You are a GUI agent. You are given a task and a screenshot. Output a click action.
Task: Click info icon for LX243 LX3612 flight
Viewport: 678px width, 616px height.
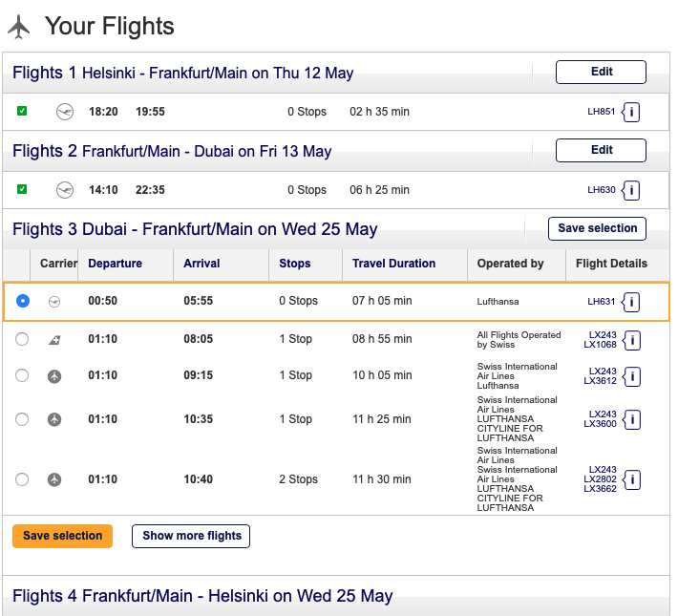631,376
